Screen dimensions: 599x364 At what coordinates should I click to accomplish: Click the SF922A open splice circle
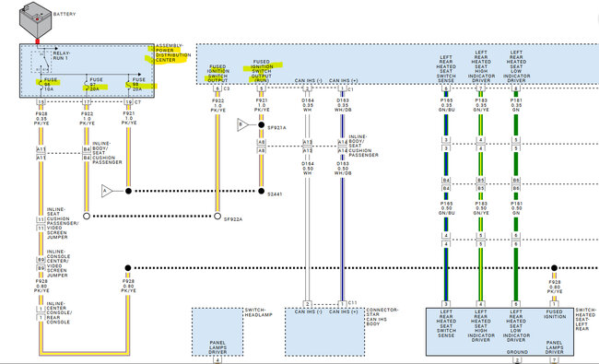217,217
